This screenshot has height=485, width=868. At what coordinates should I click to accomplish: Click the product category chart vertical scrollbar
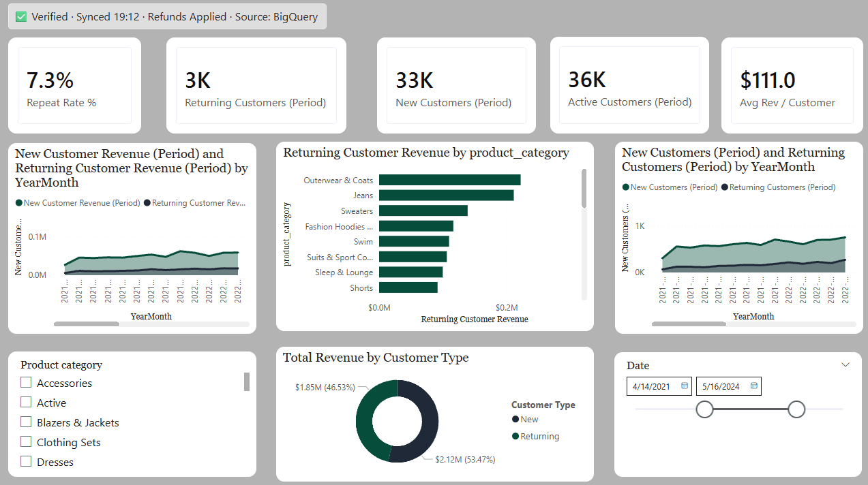point(584,189)
